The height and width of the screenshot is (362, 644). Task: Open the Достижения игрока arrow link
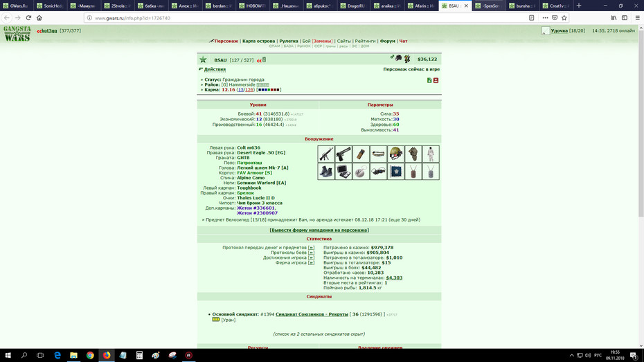point(312,257)
